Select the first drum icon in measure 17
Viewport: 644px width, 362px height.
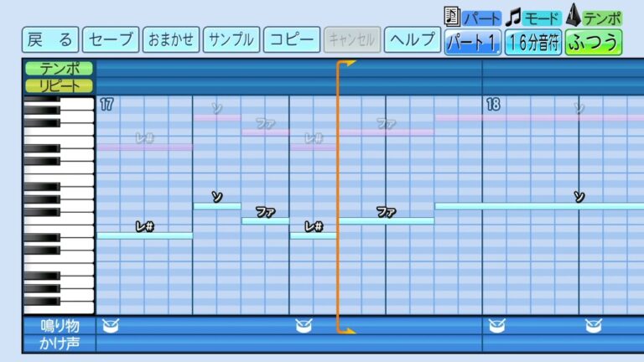pyautogui.click(x=109, y=325)
